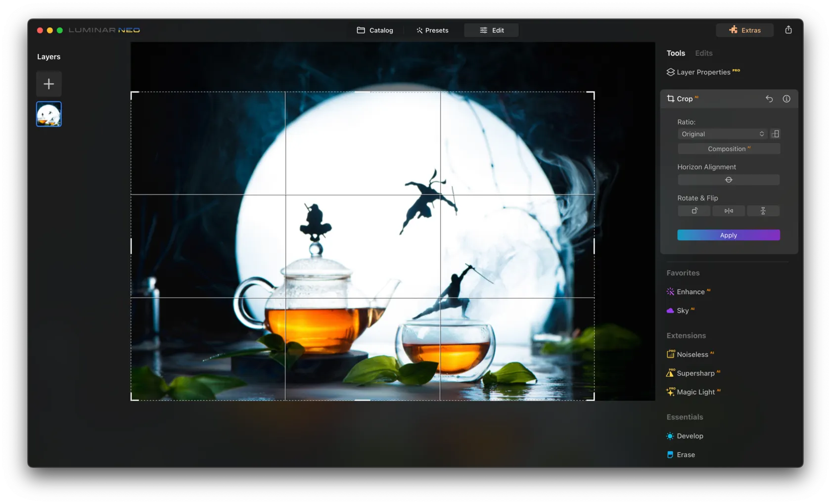This screenshot has height=504, width=831.
Task: Click the Horizon Alignment level button
Action: [x=728, y=180]
